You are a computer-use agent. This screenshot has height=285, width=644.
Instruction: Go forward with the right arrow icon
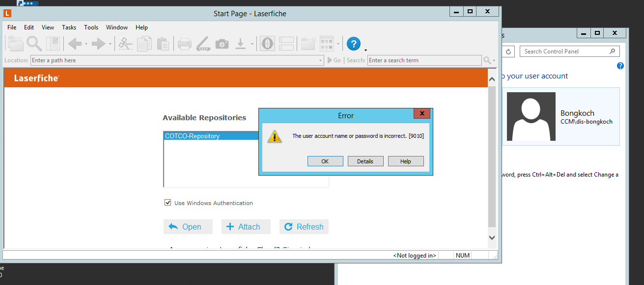99,44
